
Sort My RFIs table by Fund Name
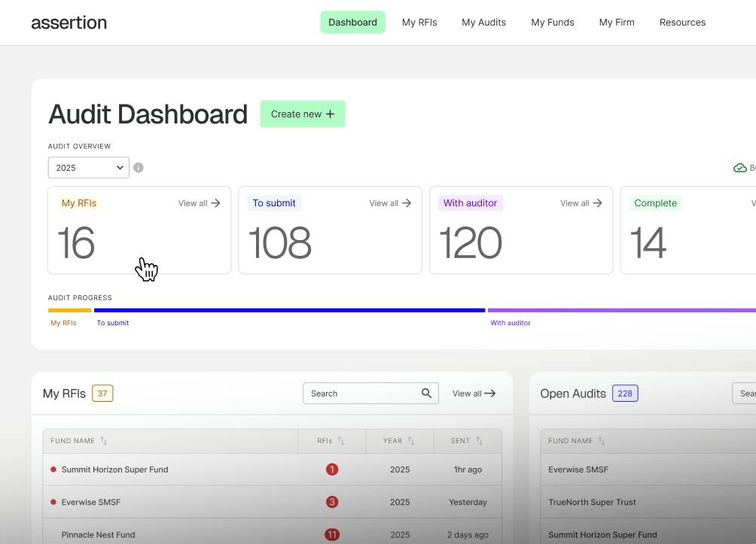[104, 441]
